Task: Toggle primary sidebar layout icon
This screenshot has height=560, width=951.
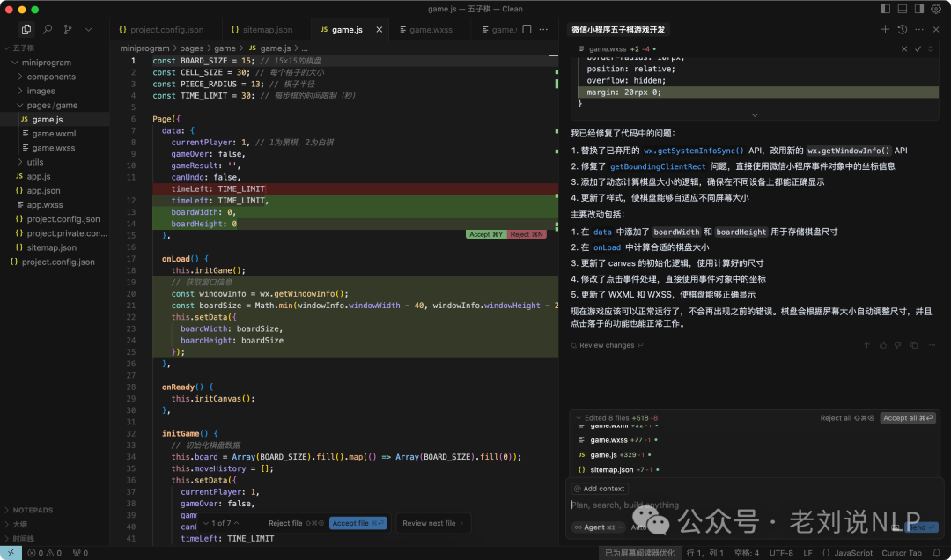Action: [886, 9]
